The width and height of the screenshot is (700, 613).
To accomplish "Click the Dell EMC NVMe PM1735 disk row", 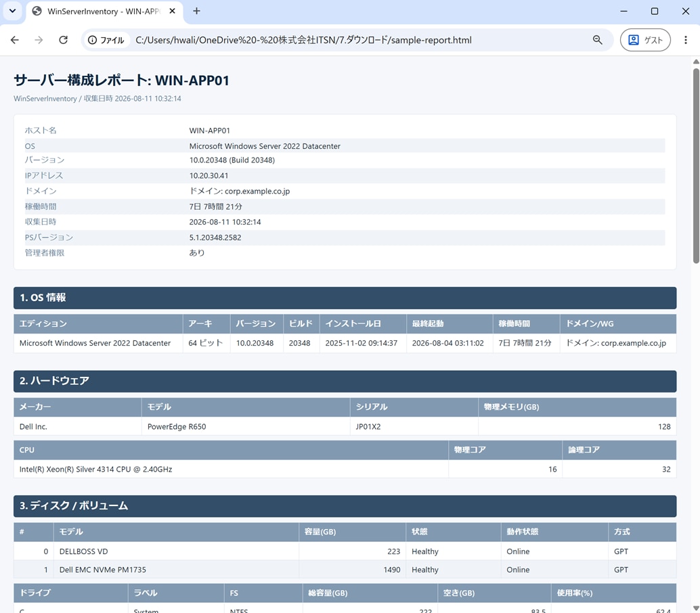I will [345, 570].
